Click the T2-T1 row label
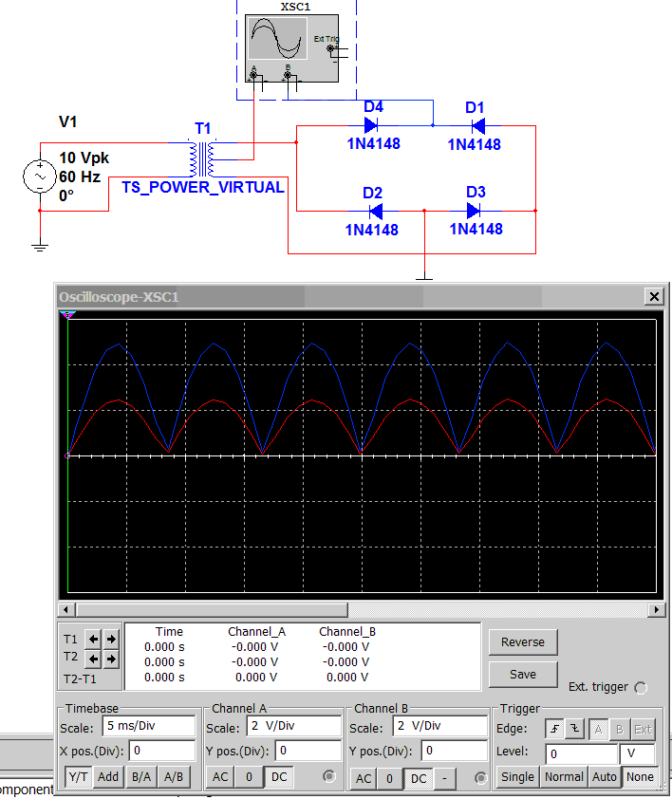Screen dimensions: 672x799 pos(80,679)
